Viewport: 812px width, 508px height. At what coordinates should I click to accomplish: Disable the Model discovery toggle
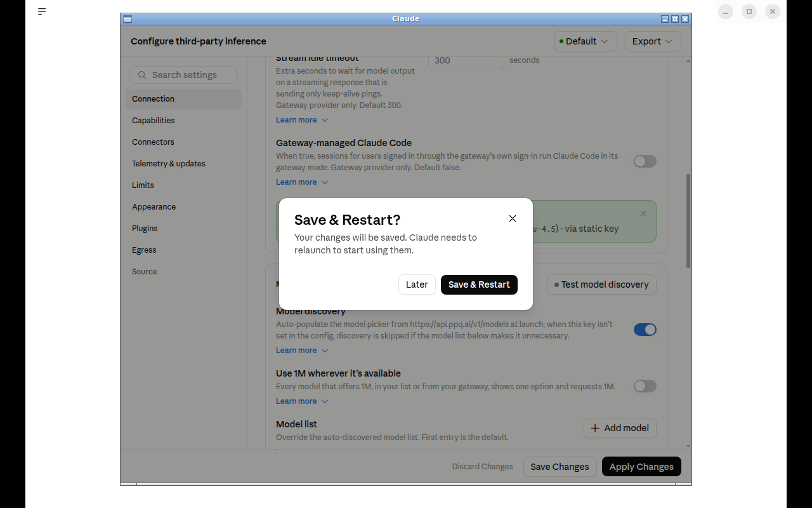pos(645,330)
